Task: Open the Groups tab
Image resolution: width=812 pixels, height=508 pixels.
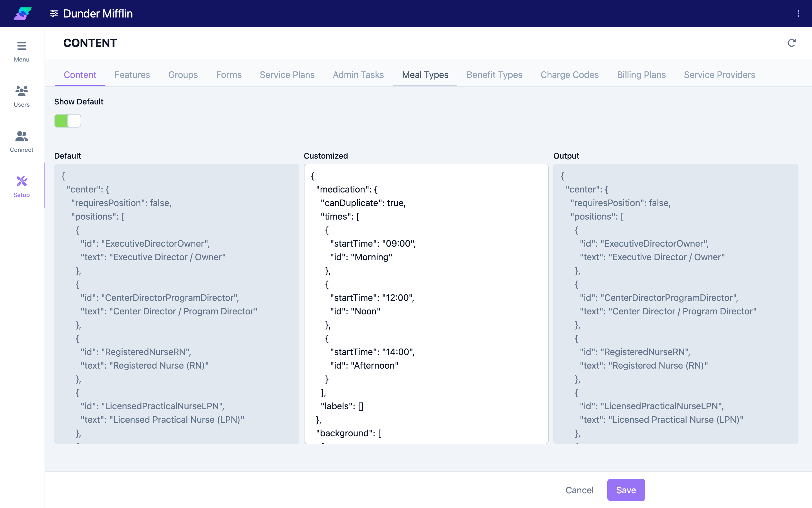Action: (x=183, y=75)
